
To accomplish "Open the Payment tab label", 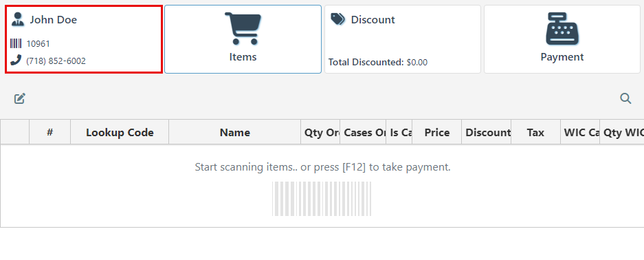I will [562, 57].
